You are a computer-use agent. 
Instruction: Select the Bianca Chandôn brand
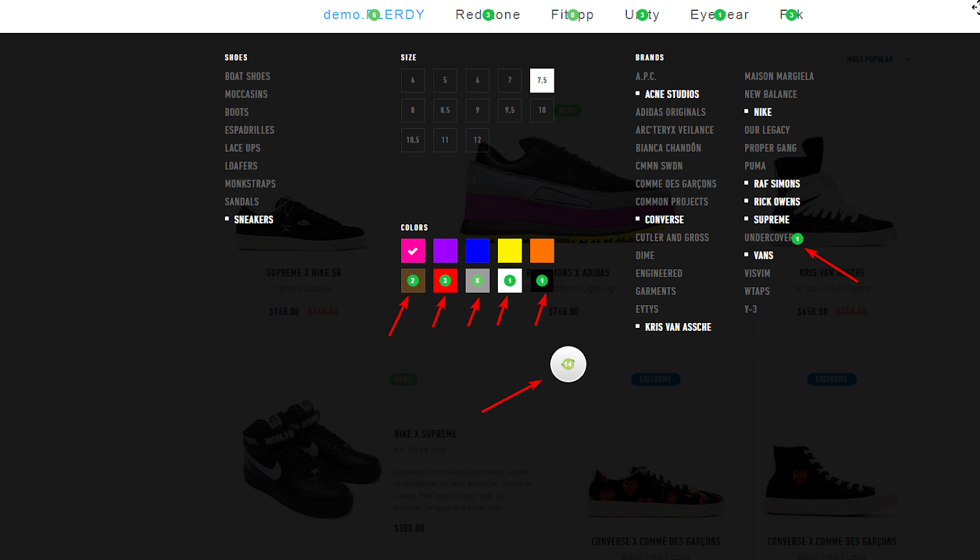pyautogui.click(x=668, y=148)
